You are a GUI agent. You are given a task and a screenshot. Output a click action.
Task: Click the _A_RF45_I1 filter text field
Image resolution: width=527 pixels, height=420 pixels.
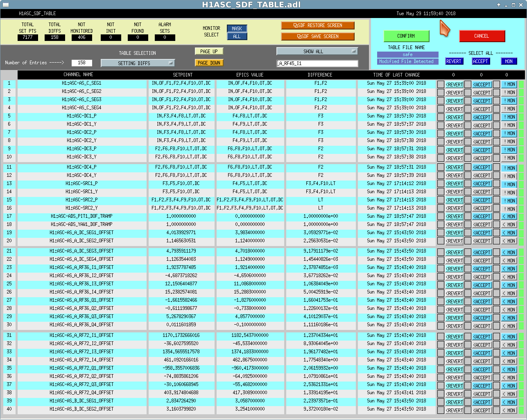317,63
